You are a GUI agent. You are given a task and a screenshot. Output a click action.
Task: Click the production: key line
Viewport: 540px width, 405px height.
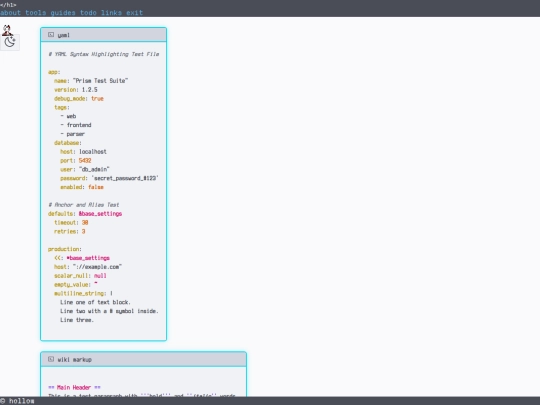click(65, 249)
